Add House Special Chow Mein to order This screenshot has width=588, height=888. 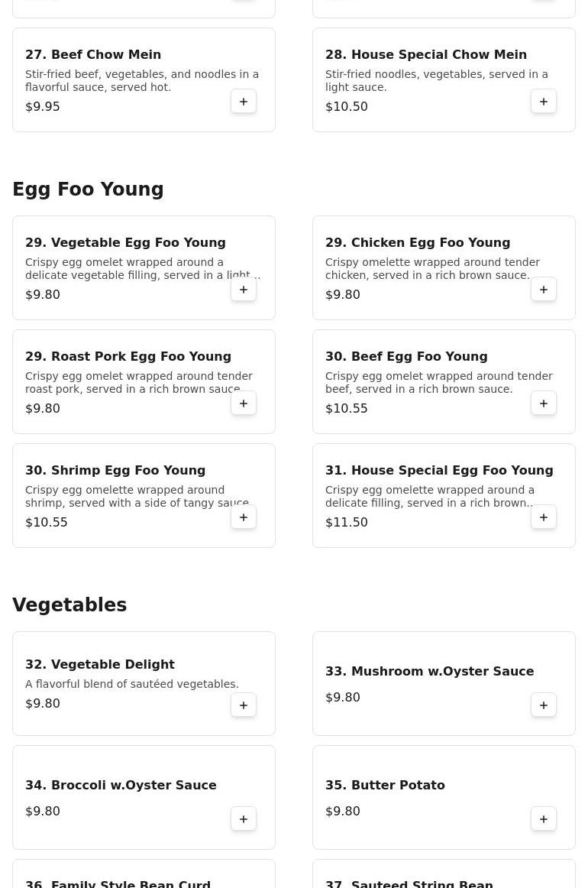(x=544, y=102)
